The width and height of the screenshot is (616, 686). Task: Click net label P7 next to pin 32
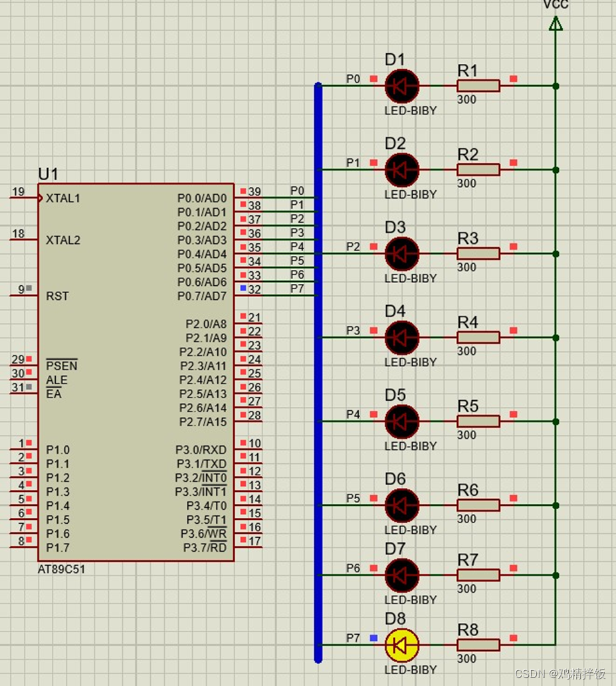(297, 288)
